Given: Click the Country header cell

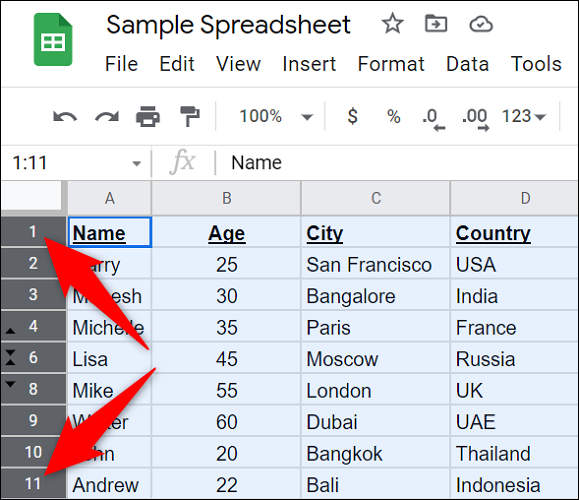Looking at the screenshot, I should click(x=514, y=232).
